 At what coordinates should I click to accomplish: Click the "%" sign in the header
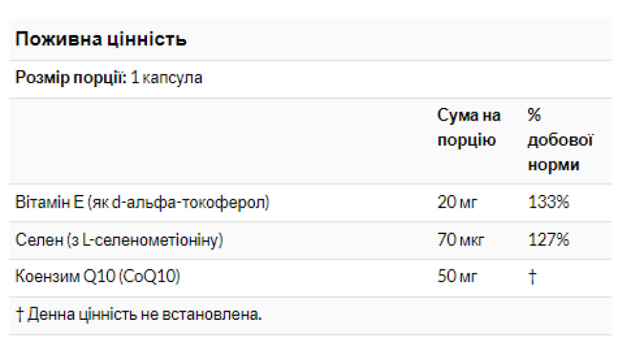[x=534, y=115]
